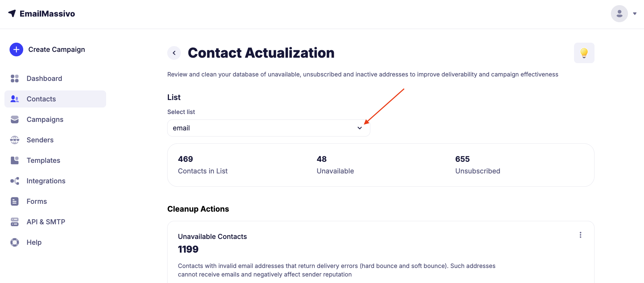Click the Help lifebuoy icon

pyautogui.click(x=15, y=242)
